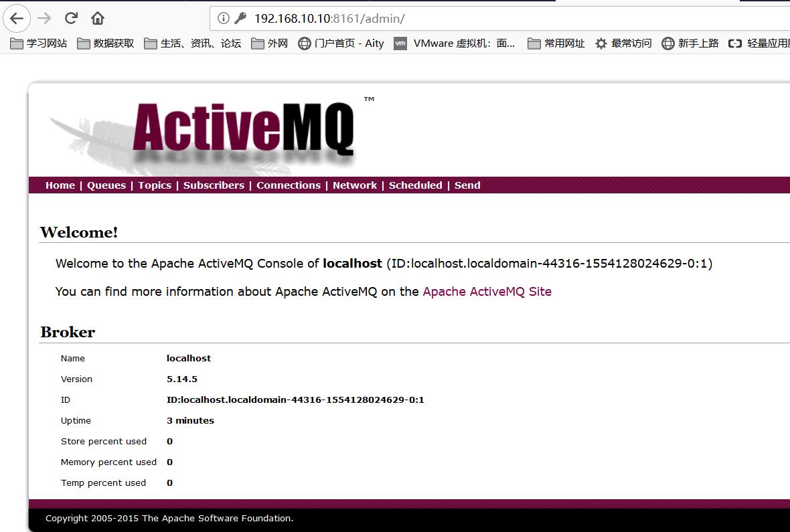Click the bold localhost in welcome sentence
The image size is (790, 532).
click(352, 264)
